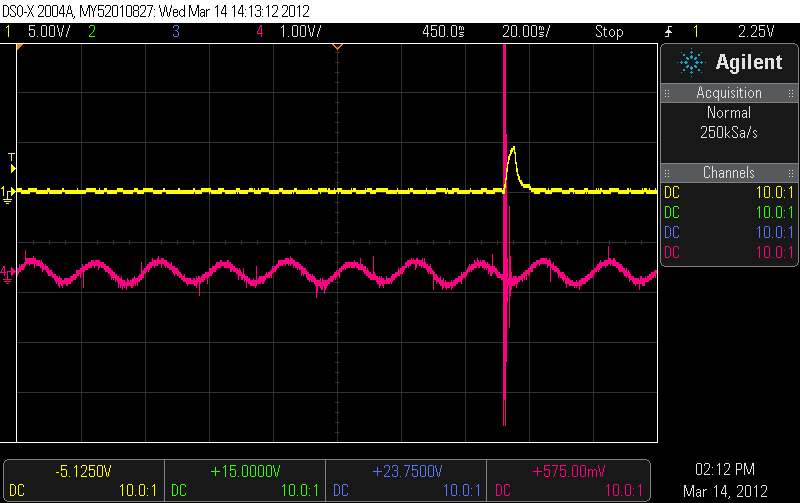800x503 pixels.
Task: Click green DC coupling in Channels panel
Action: [x=672, y=213]
